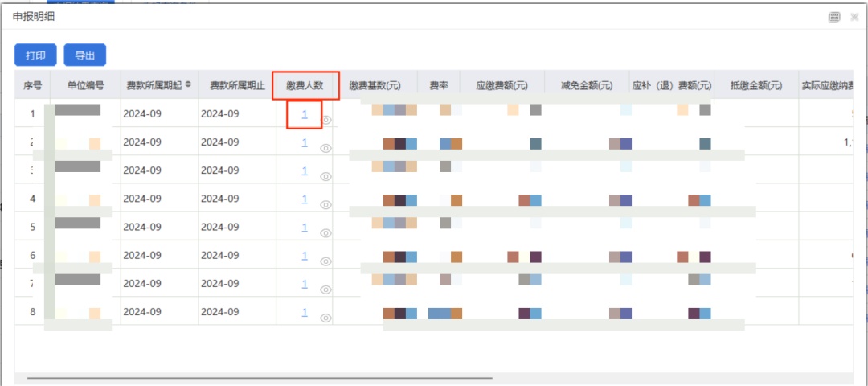The height and width of the screenshot is (386, 868).
Task: View details eye icon in row 3
Action: coord(326,177)
